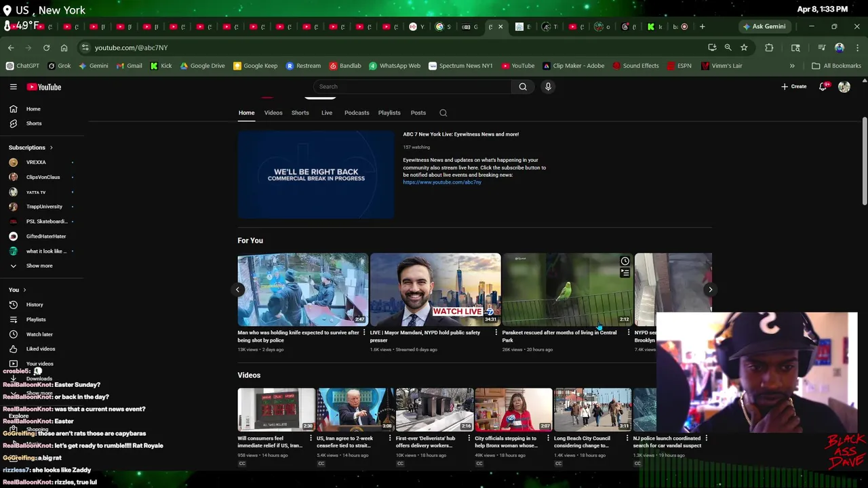The height and width of the screenshot is (488, 868).
Task: Switch to the channel Shorts tab
Action: point(300,113)
